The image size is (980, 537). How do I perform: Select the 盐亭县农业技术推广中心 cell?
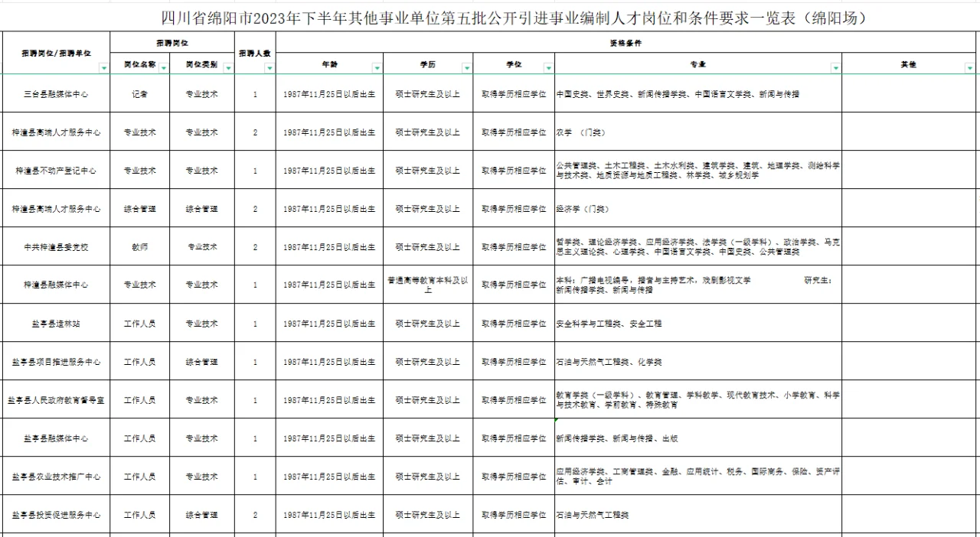tap(55, 477)
